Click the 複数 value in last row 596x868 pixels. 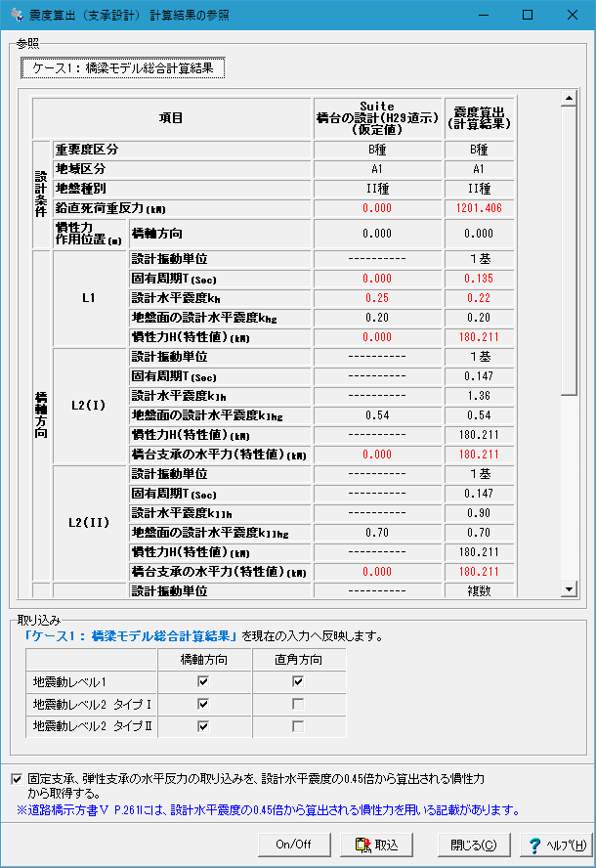(479, 590)
